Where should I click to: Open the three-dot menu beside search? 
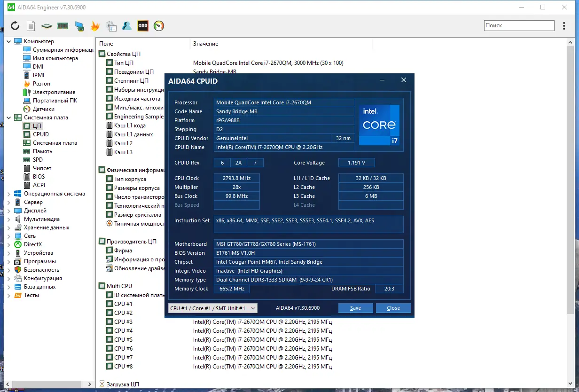(564, 26)
